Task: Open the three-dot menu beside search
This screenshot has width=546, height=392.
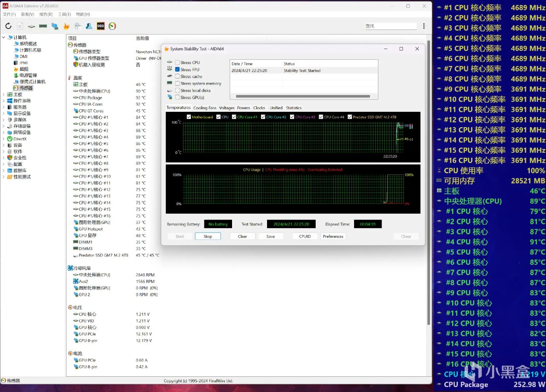Action: [x=424, y=26]
